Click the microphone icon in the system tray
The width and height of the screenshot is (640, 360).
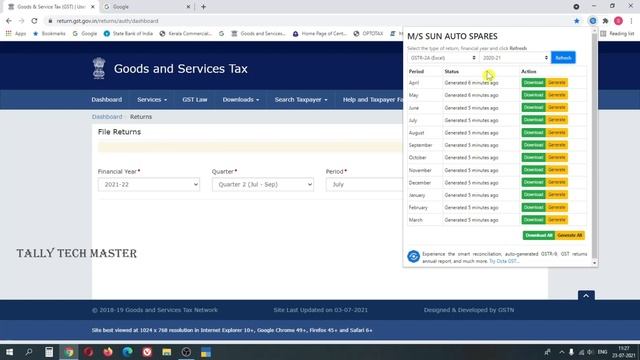[x=571, y=352]
